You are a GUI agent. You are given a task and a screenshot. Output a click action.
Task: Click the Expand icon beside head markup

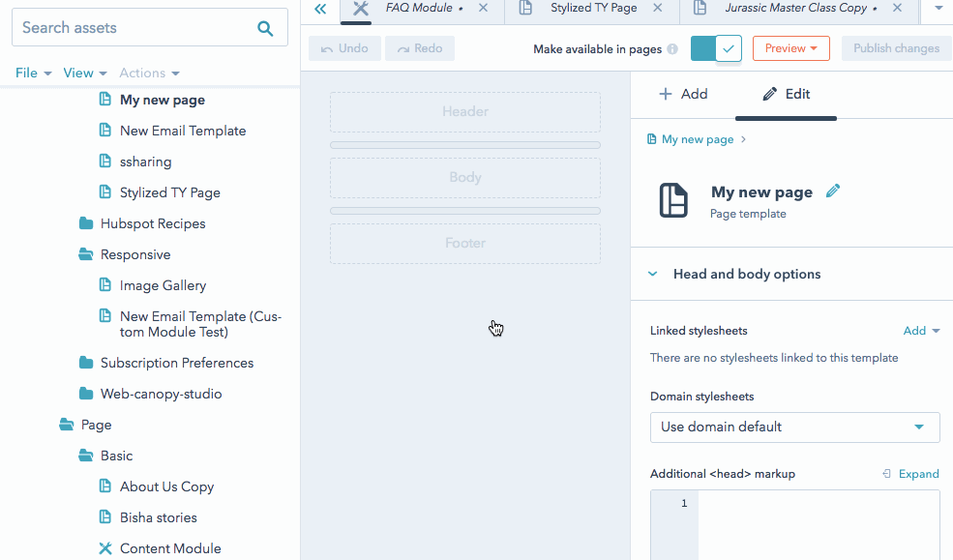tap(887, 474)
